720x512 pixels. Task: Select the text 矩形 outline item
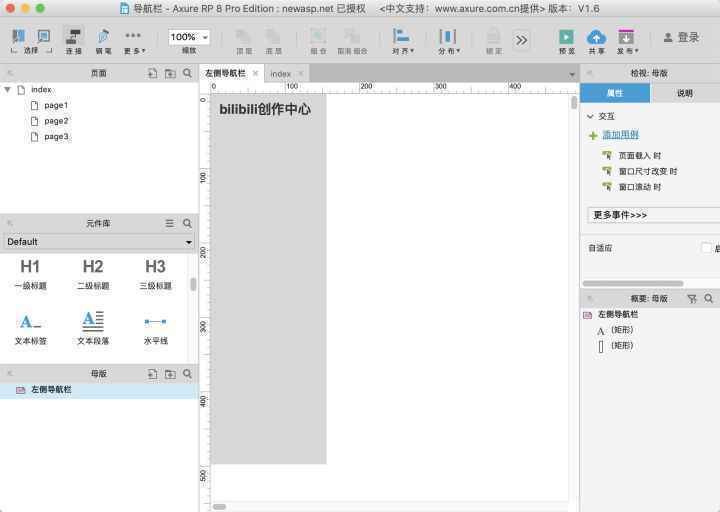pyautogui.click(x=621, y=330)
